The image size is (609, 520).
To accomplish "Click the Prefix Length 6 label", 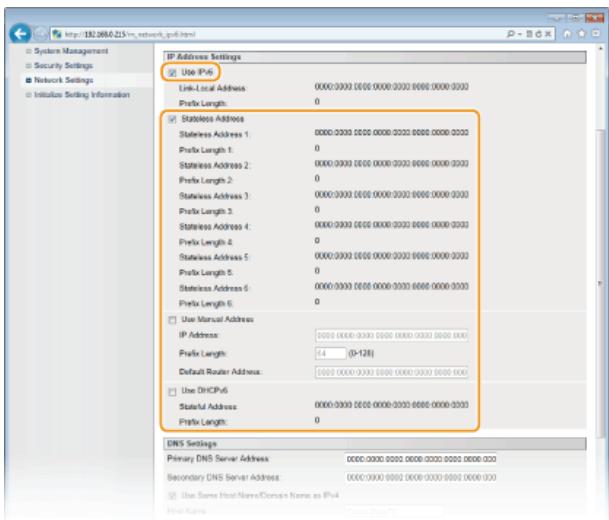I will [206, 303].
